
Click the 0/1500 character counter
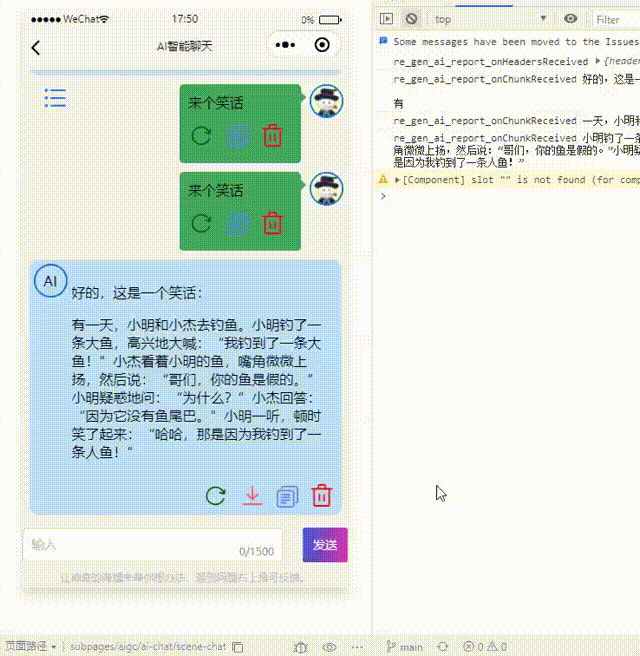click(x=256, y=551)
